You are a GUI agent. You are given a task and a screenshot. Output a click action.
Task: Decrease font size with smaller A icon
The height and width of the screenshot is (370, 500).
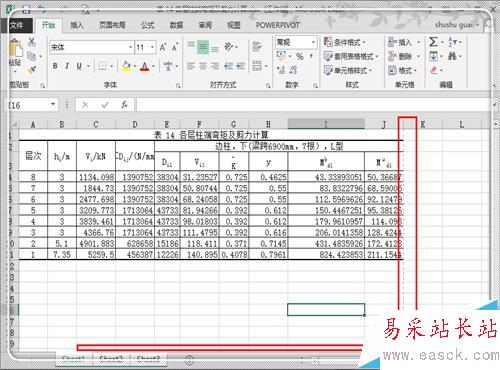point(175,48)
